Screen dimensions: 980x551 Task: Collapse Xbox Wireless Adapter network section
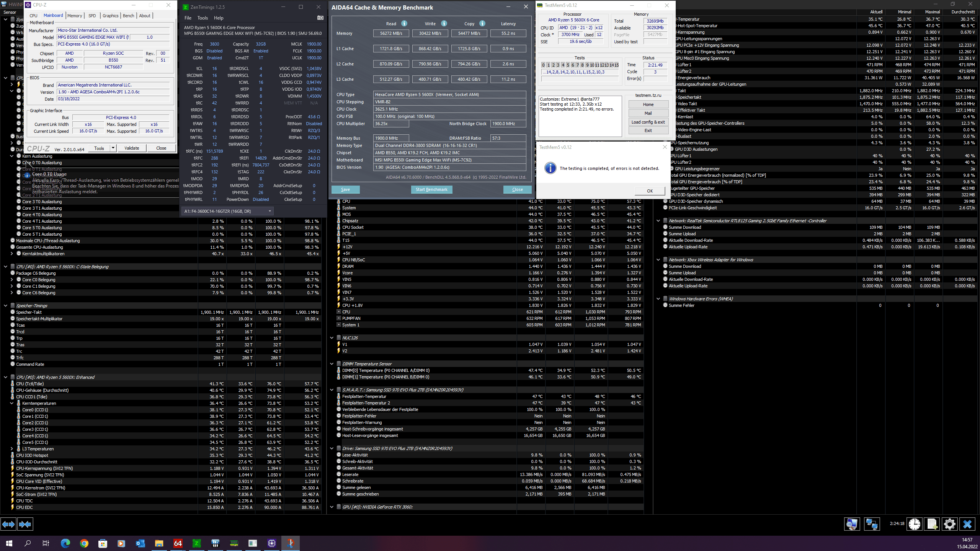pyautogui.click(x=658, y=260)
